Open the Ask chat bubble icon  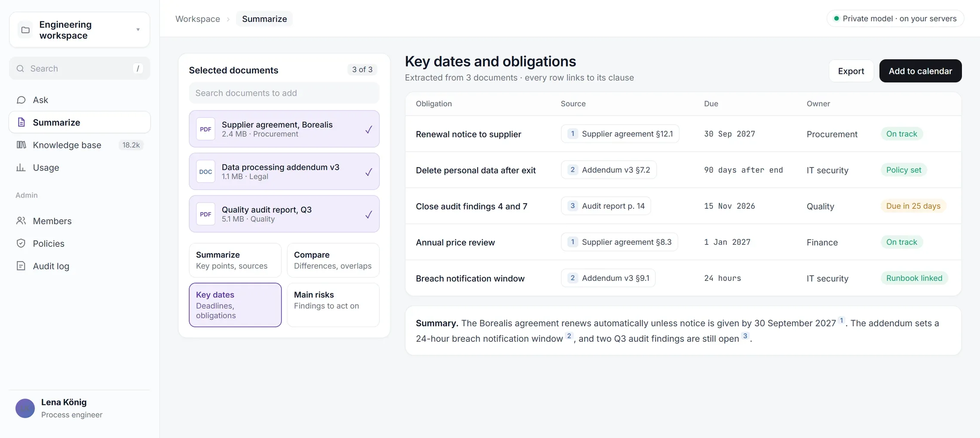(x=21, y=100)
